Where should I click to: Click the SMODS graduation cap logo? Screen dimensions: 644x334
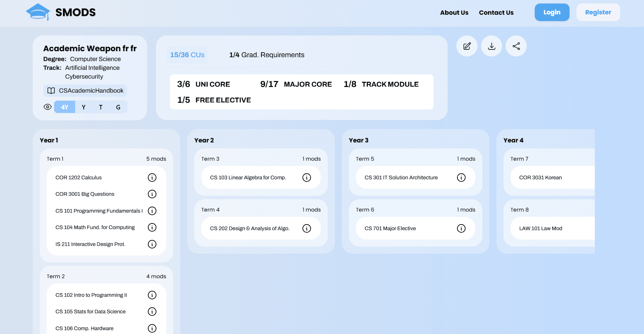click(x=38, y=12)
